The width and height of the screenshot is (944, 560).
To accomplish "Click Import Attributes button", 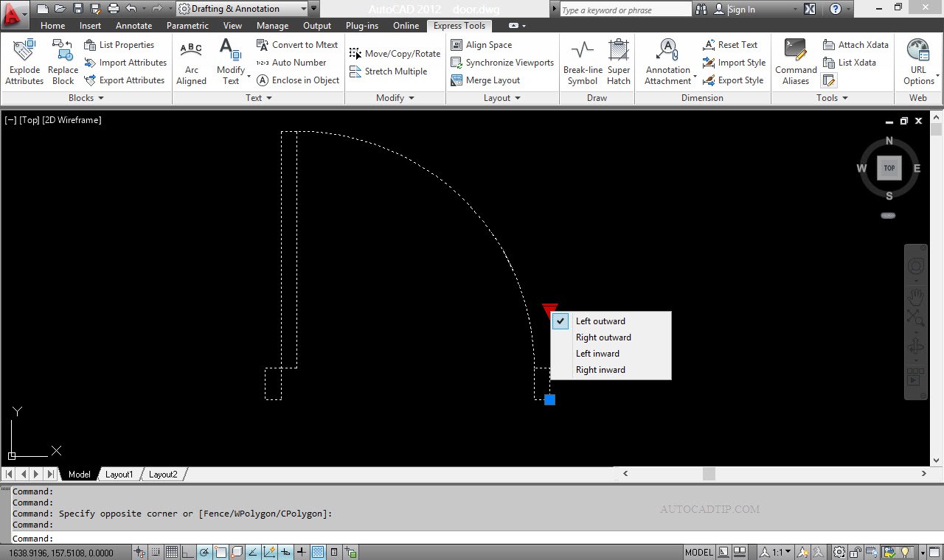I will [124, 63].
